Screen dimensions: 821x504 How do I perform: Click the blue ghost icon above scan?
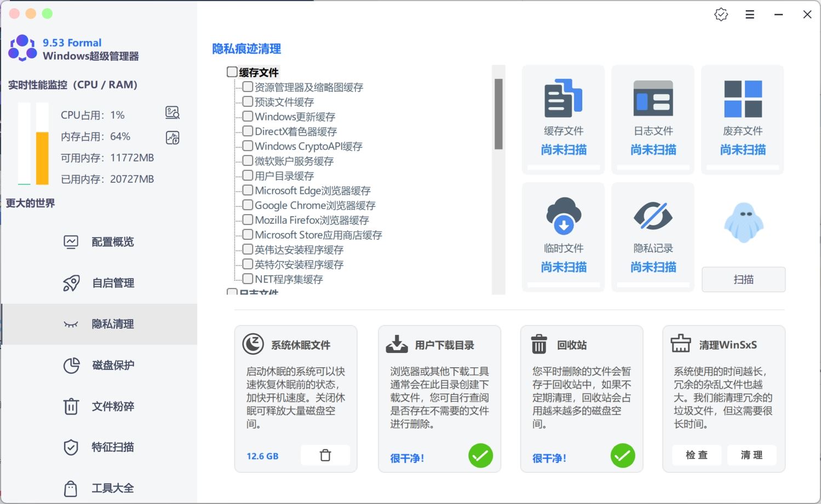[743, 223]
